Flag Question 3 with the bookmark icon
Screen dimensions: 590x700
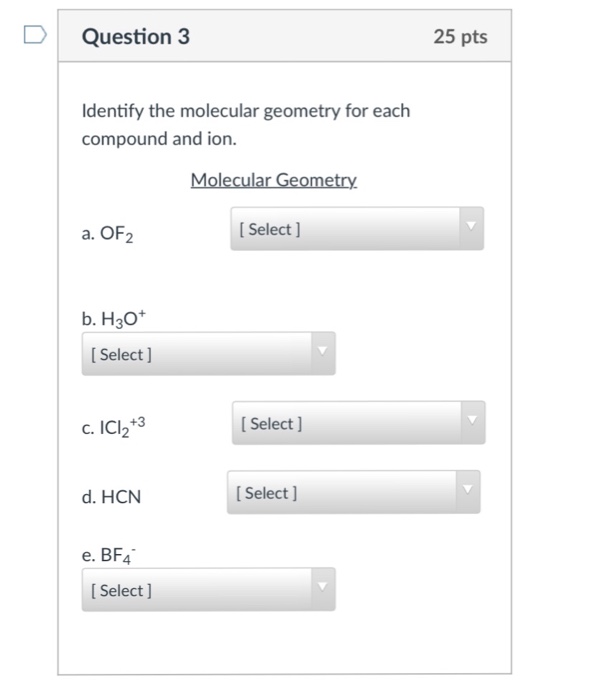tap(35, 35)
